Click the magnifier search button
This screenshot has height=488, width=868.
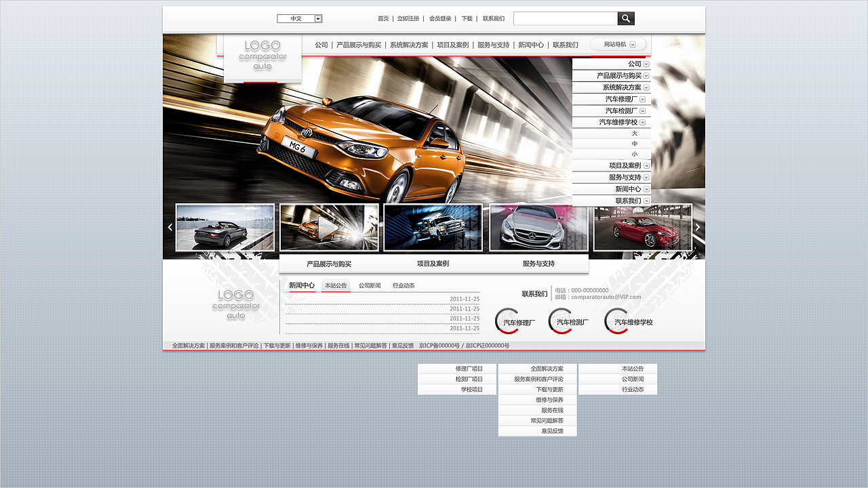pos(626,18)
